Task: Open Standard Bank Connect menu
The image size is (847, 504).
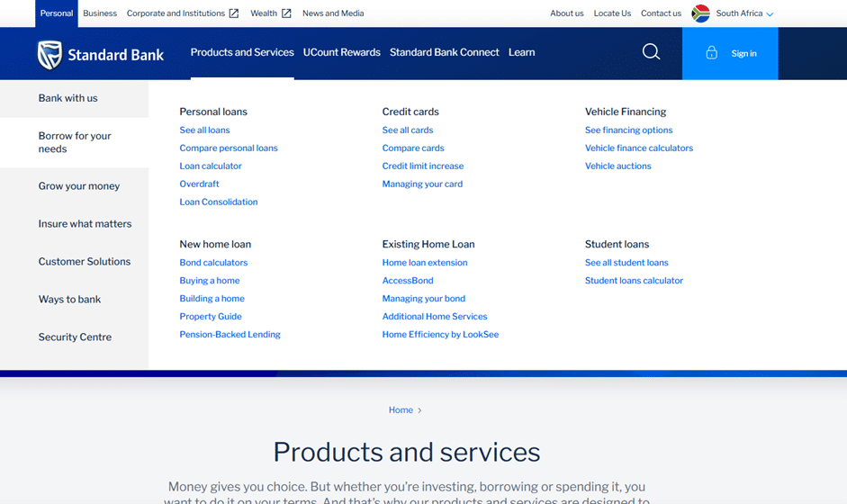Action: point(444,52)
